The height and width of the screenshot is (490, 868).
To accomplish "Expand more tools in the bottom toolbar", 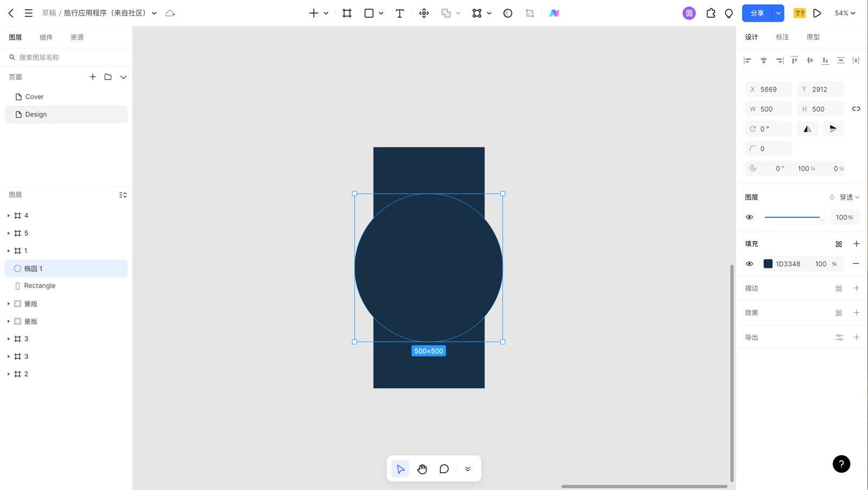I will coord(468,469).
